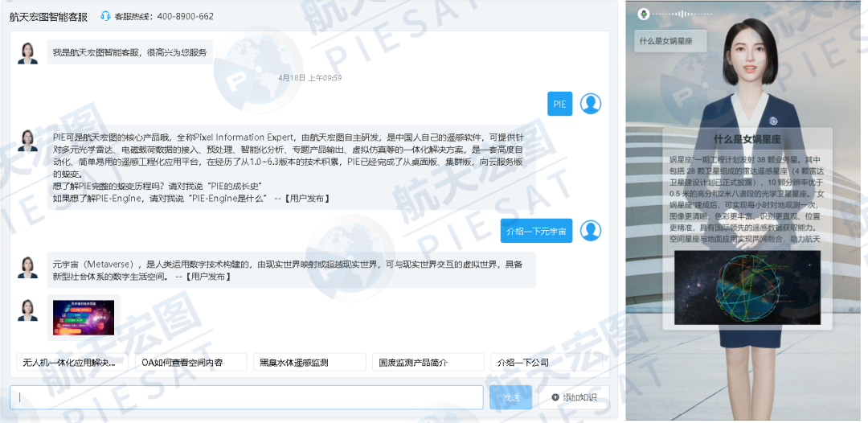The height and width of the screenshot is (423, 868).
Task: Click bot avatar beside the 元宇宙 Metaverse answer
Action: 27,268
